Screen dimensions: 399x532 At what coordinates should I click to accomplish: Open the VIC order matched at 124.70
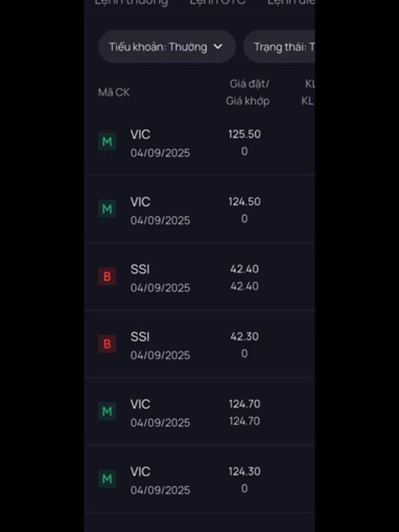[x=199, y=412]
